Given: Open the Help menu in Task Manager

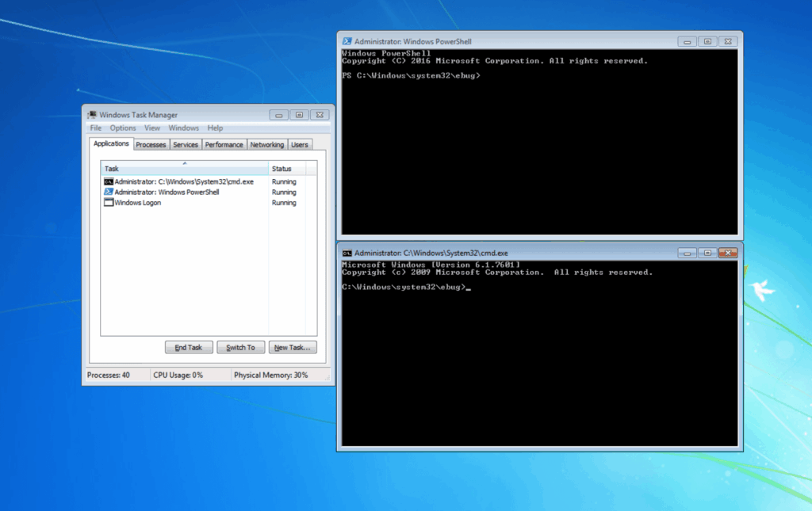Looking at the screenshot, I should (x=216, y=128).
